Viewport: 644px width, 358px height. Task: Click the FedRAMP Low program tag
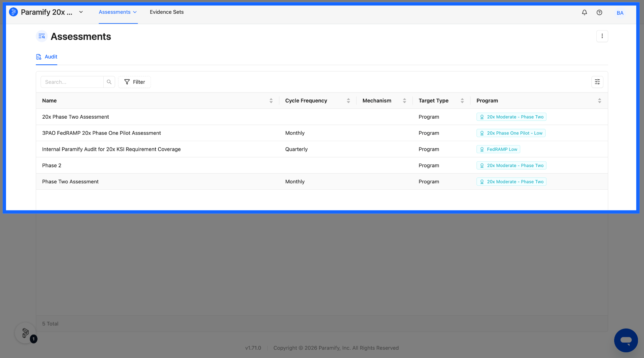(498, 149)
